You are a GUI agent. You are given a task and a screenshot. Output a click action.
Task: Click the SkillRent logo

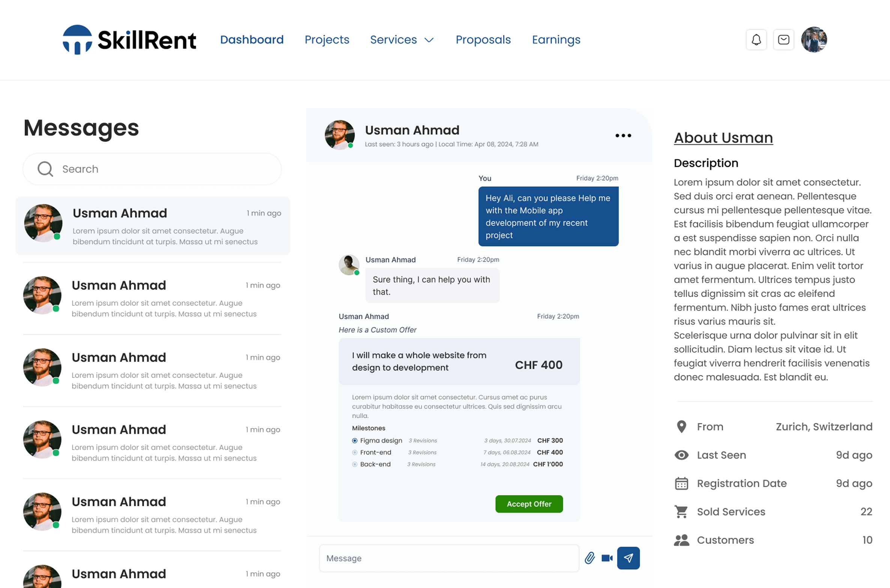point(129,40)
